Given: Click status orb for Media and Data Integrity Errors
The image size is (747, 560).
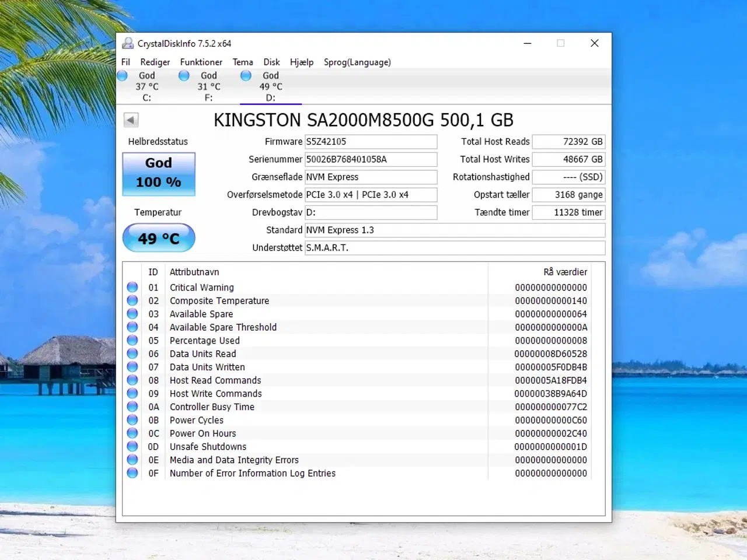Looking at the screenshot, I should [132, 460].
